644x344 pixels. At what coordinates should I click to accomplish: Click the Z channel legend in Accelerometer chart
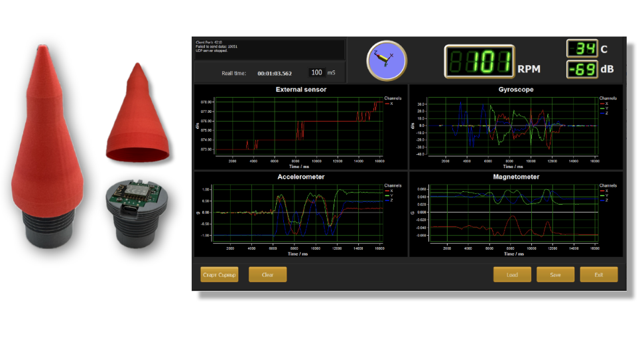point(389,200)
